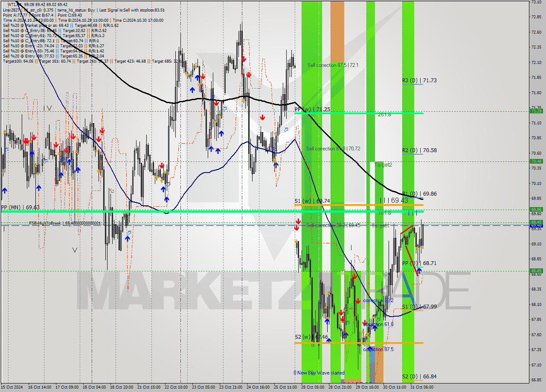Click the S1 (w) | 69.74 support label

tap(312, 201)
